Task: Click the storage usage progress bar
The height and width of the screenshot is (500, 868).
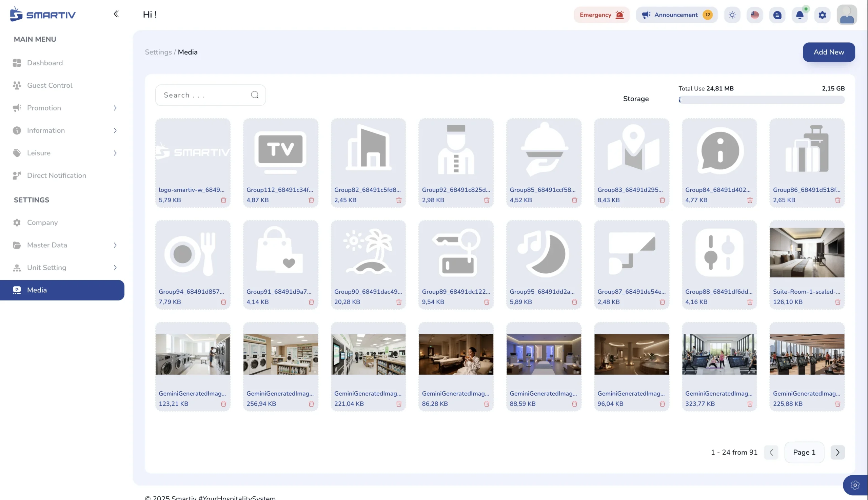Action: pos(761,100)
